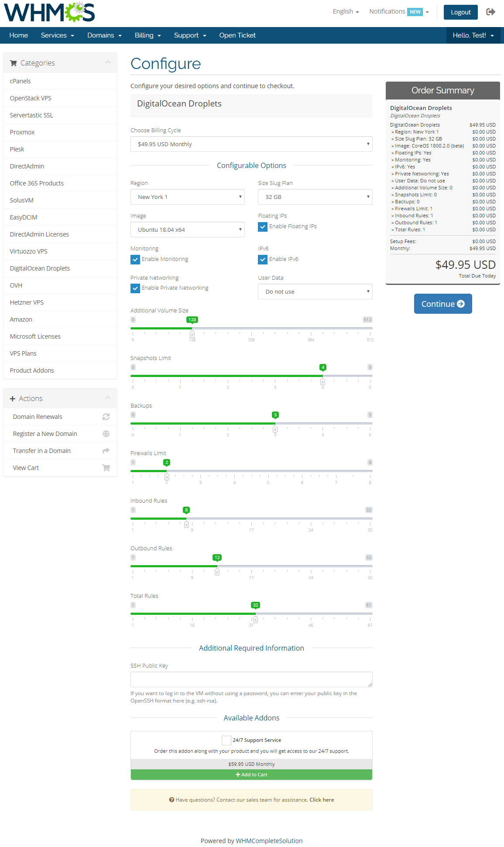Check the 24/7 Support Service addon checkbox

click(226, 740)
